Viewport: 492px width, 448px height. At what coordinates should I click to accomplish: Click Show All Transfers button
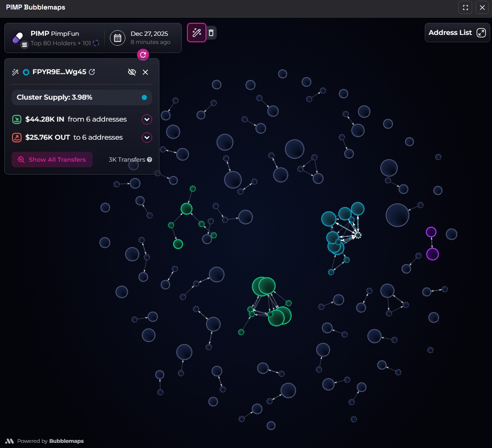(x=52, y=160)
